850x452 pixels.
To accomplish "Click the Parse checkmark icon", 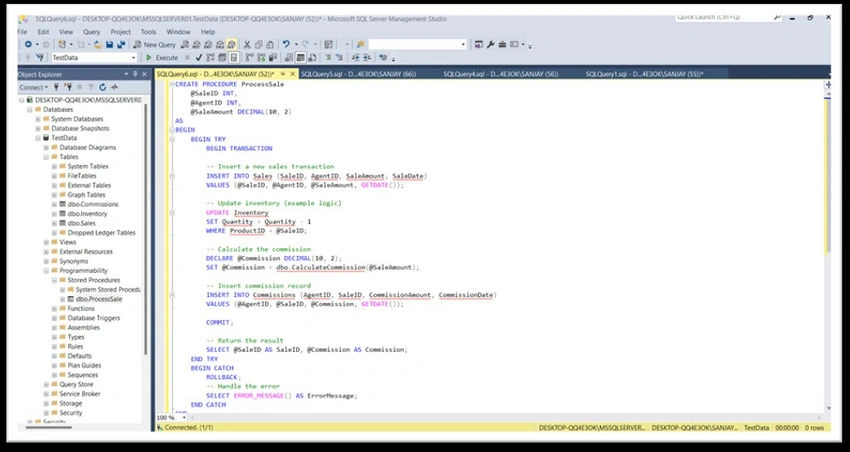I will pos(198,57).
